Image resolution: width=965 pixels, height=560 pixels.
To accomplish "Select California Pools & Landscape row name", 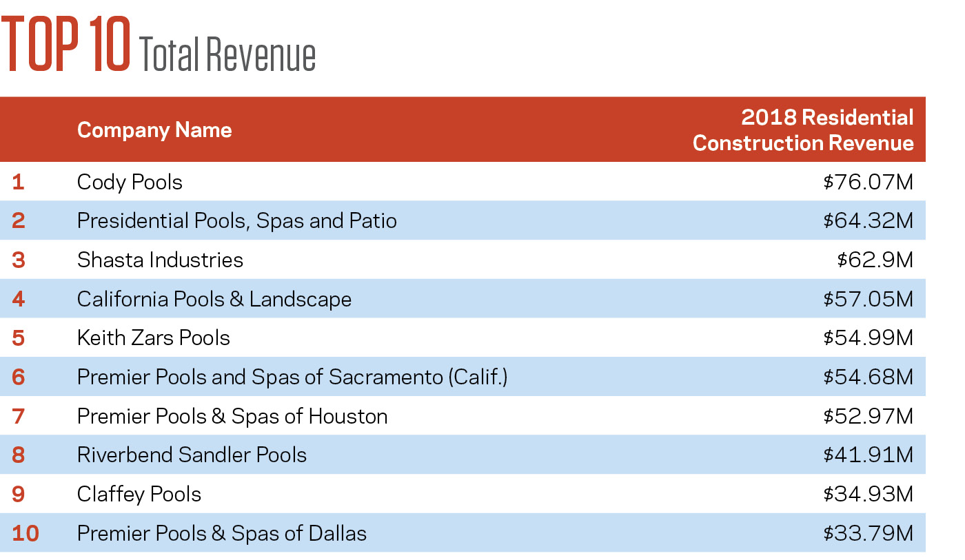I will click(214, 300).
